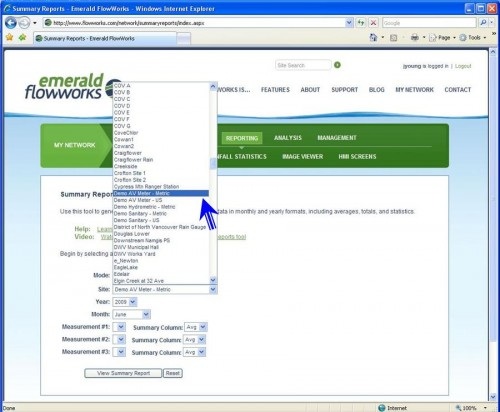
Task: Select Demo Hydrometric - Metric in list
Action: point(161,207)
